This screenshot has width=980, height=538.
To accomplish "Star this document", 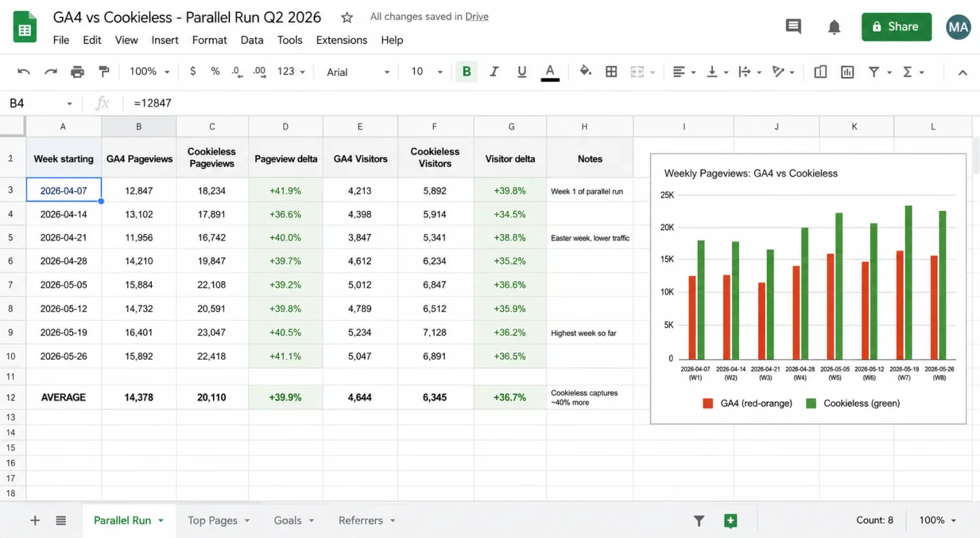I will 347,18.
